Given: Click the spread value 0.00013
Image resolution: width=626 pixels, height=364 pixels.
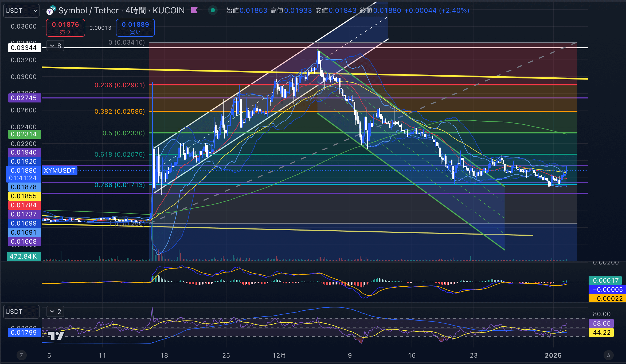Looking at the screenshot, I should pyautogui.click(x=100, y=28).
